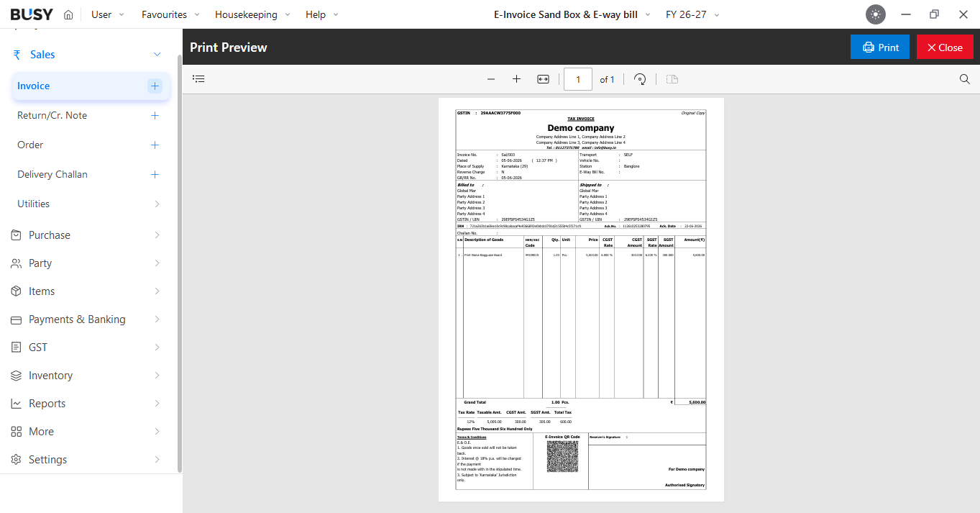Click the Items box icon

[x=16, y=291]
